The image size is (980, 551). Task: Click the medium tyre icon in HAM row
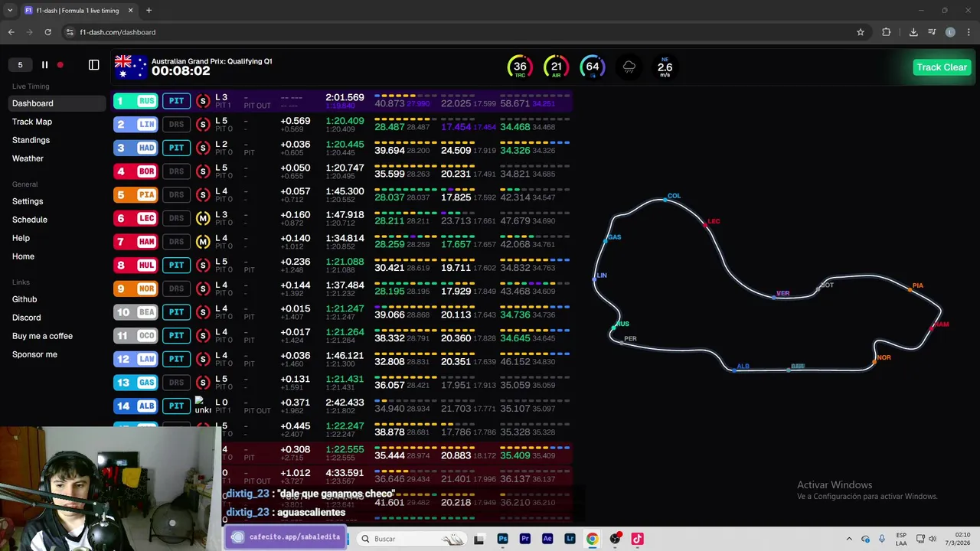click(x=203, y=242)
